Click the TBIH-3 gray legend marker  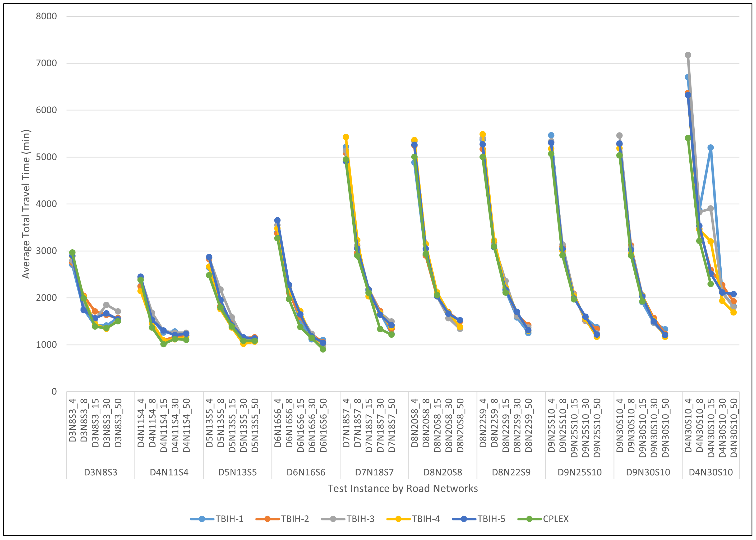(x=333, y=519)
